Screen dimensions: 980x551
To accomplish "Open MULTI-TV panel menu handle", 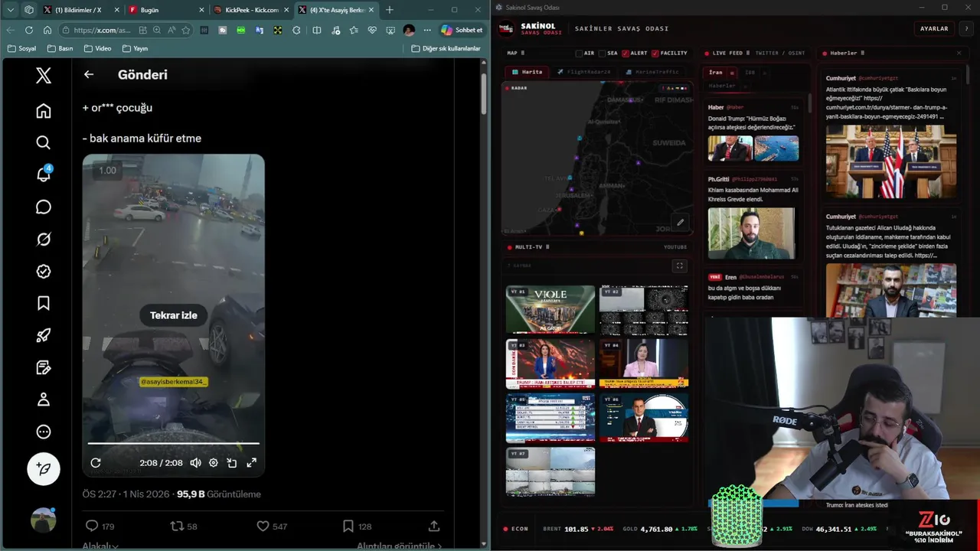I will click(x=547, y=247).
